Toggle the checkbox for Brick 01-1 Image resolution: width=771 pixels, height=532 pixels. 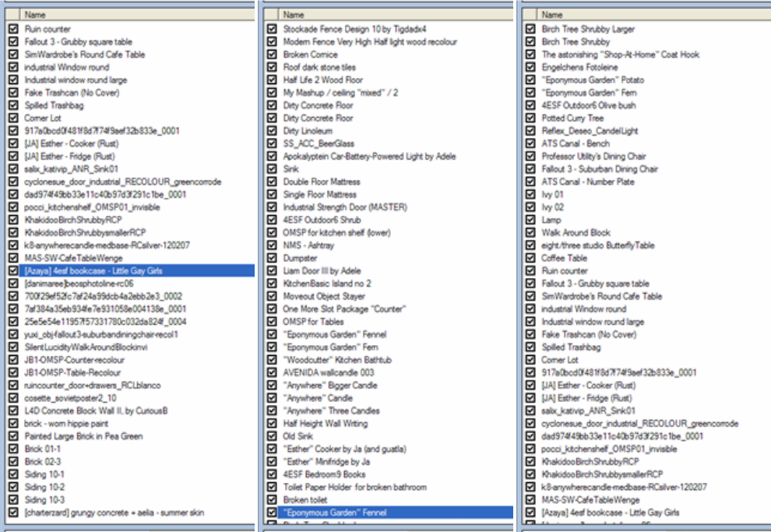(x=13, y=449)
